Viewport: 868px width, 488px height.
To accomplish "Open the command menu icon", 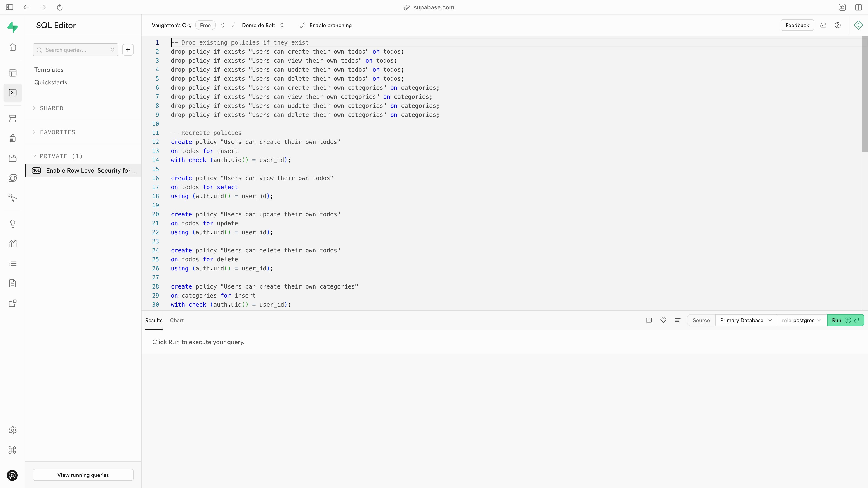I will point(12,450).
